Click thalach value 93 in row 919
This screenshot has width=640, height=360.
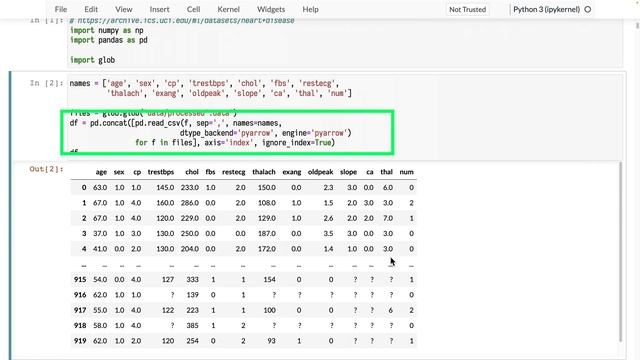point(271,341)
